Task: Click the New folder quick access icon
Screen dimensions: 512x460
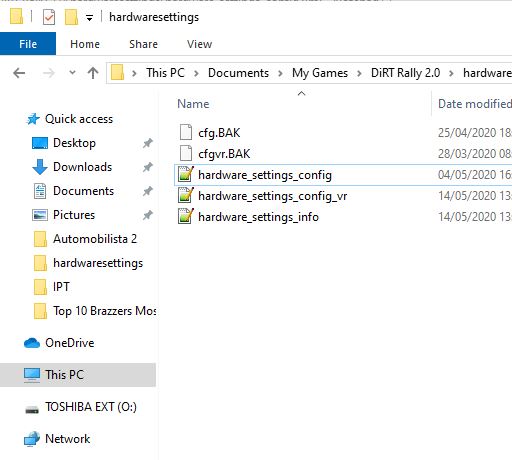Action: (71, 17)
